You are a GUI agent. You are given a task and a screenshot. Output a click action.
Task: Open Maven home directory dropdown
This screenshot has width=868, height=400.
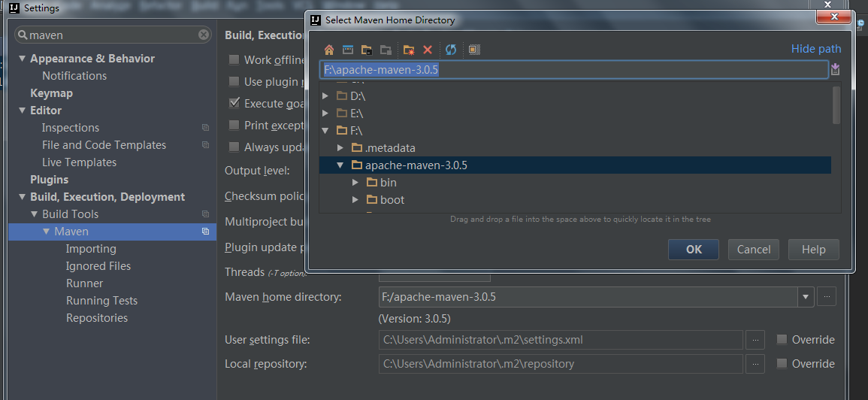click(x=806, y=297)
